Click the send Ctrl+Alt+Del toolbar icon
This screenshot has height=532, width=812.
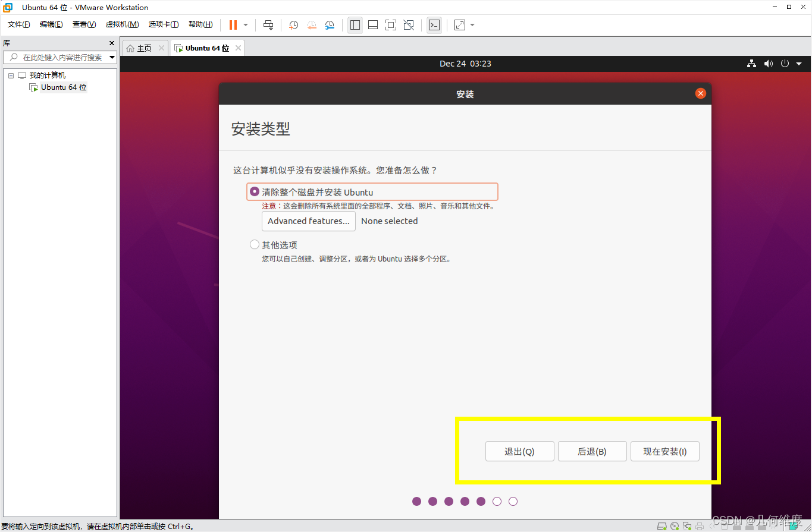[269, 25]
